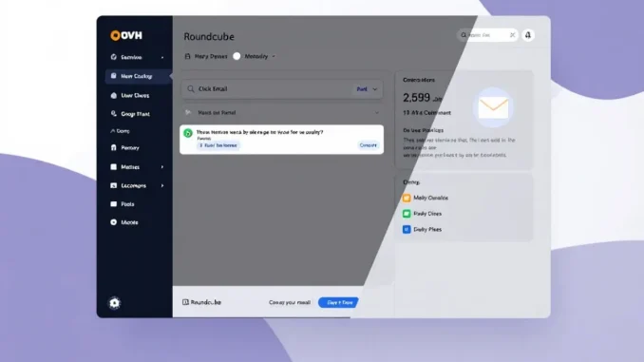Click the progress bar under the Roundcube footer
Image resolution: width=644 pixels, height=362 pixels.
[x=261, y=317]
